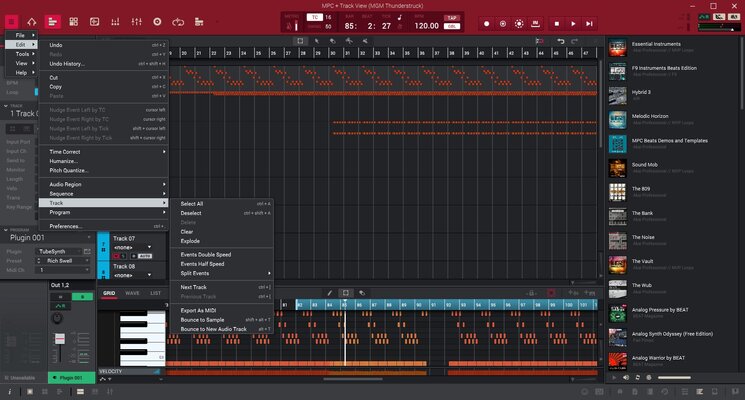Screen dimensions: 745x400
Task: Choose Undo from the Edit menu
Action: [104, 45]
